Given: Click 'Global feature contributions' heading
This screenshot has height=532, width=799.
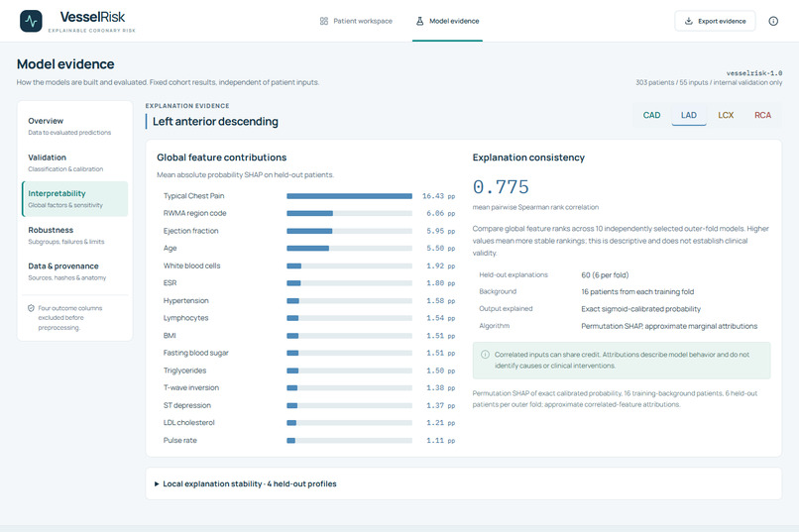Looking at the screenshot, I should 222,158.
